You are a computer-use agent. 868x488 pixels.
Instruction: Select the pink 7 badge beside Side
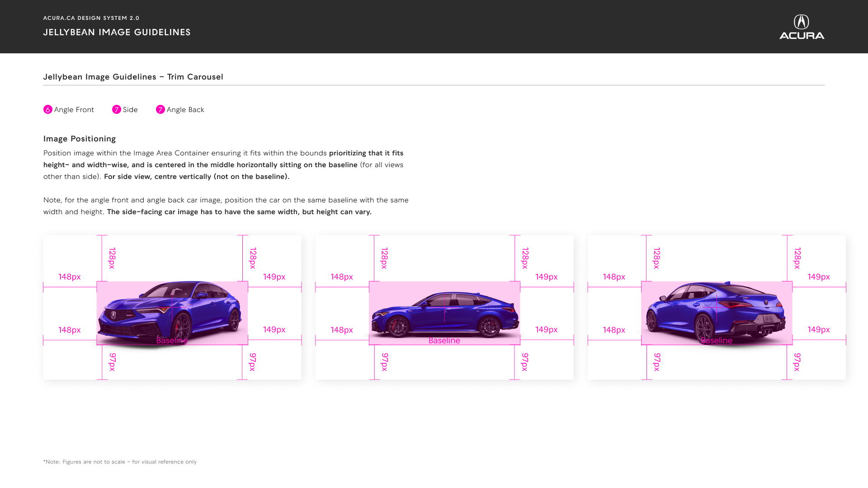[117, 109]
